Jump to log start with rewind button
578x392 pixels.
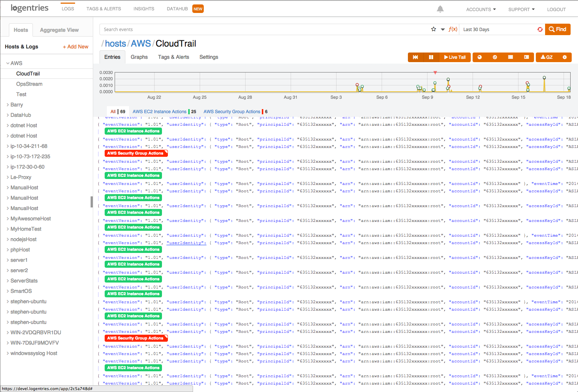[x=415, y=57]
